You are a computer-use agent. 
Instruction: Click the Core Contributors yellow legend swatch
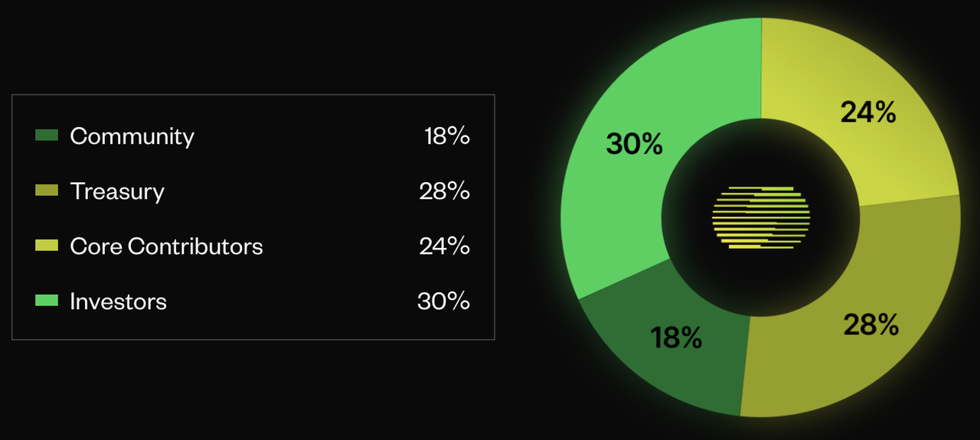47,246
